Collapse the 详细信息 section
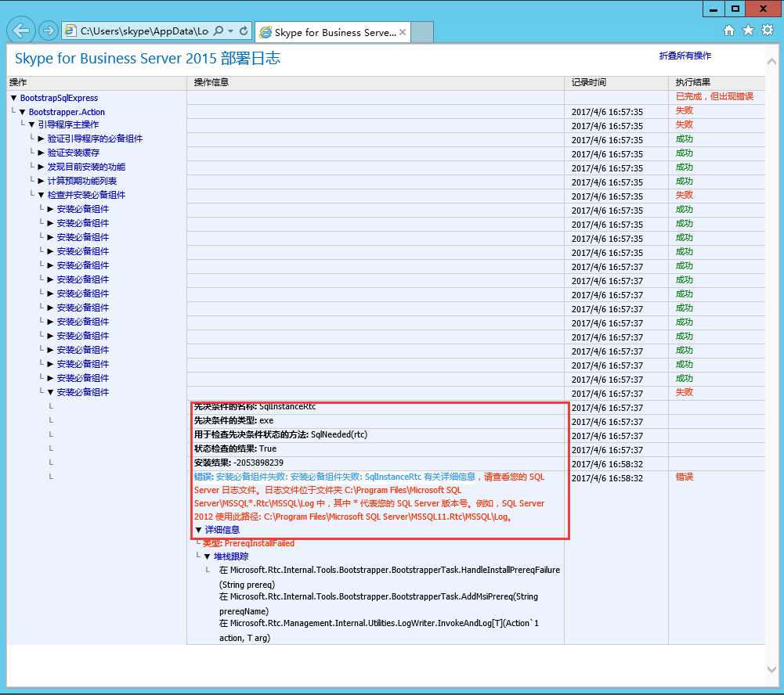This screenshot has width=784, height=695. (198, 530)
